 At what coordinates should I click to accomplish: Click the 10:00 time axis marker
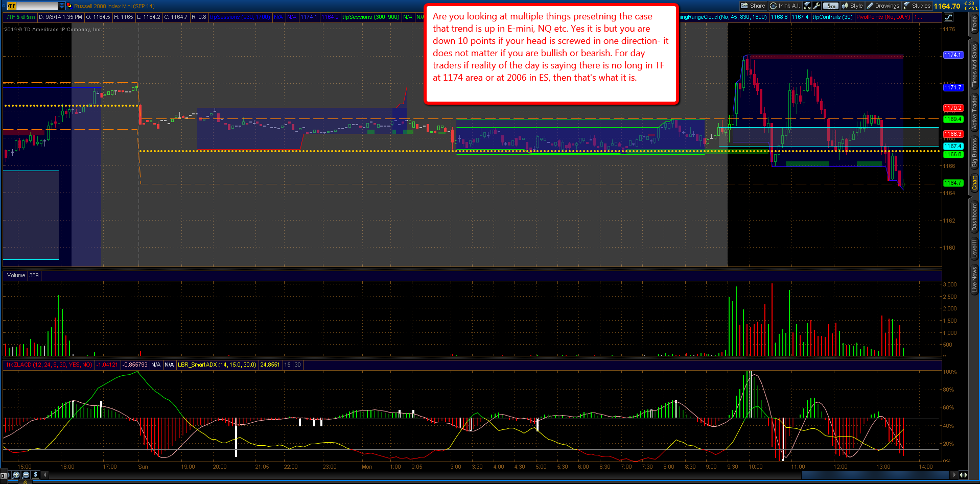click(x=755, y=467)
